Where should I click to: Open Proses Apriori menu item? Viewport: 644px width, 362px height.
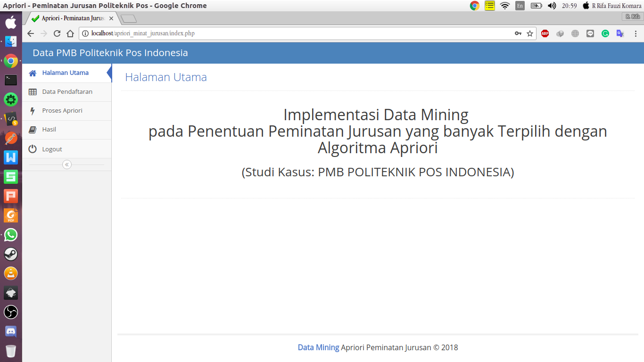tap(67, 111)
